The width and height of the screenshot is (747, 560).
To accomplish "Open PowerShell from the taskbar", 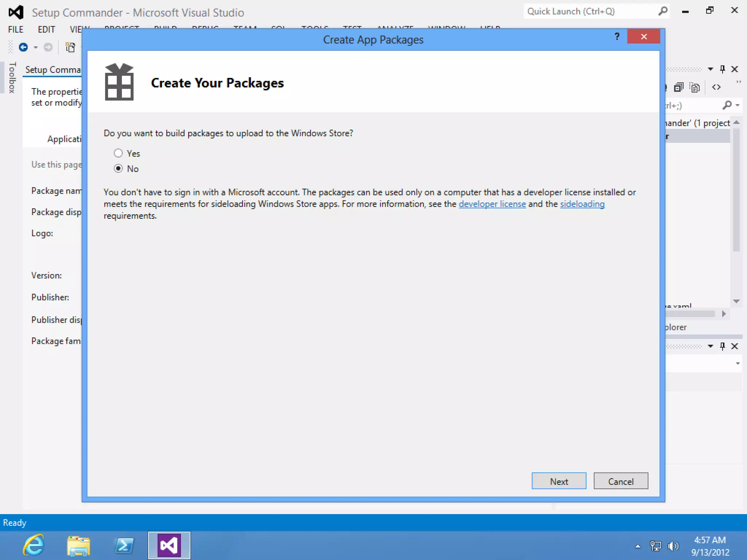I will [x=124, y=546].
